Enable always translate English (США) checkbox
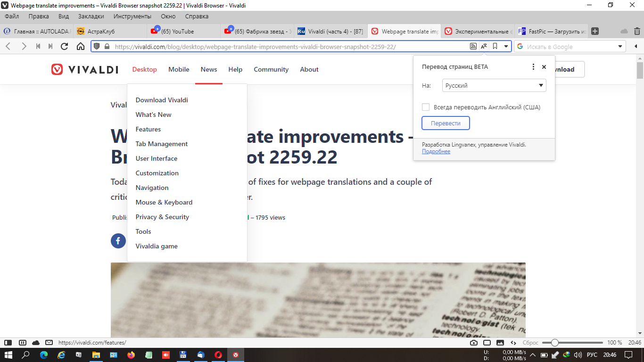644x362 pixels. click(426, 107)
